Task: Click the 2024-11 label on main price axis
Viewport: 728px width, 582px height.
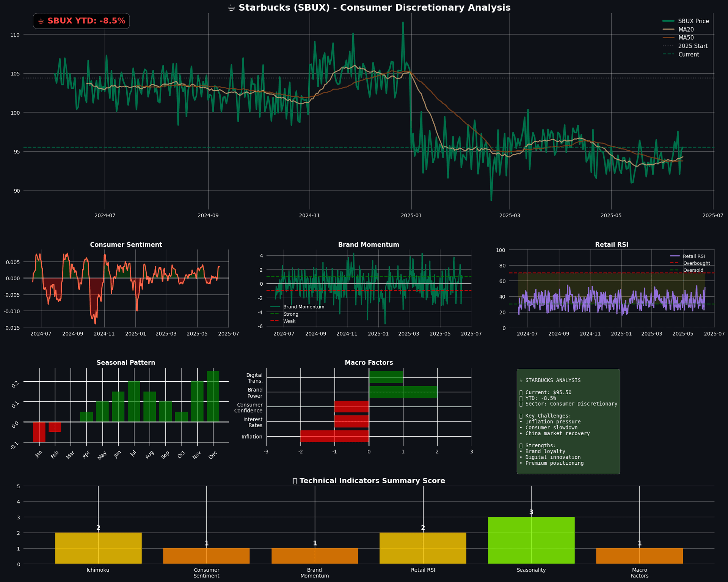Action: point(309,215)
